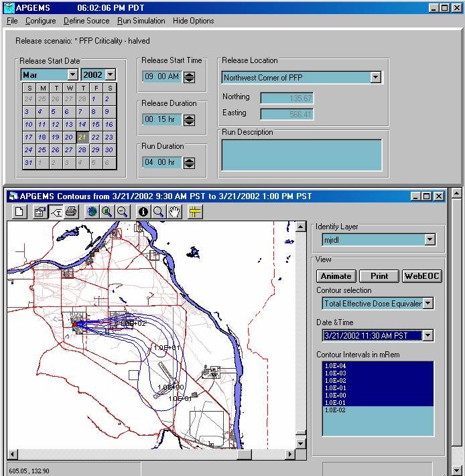This screenshot has width=465, height=476.
Task: Click the map vertical scrollbar down arrow
Action: tap(301, 444)
